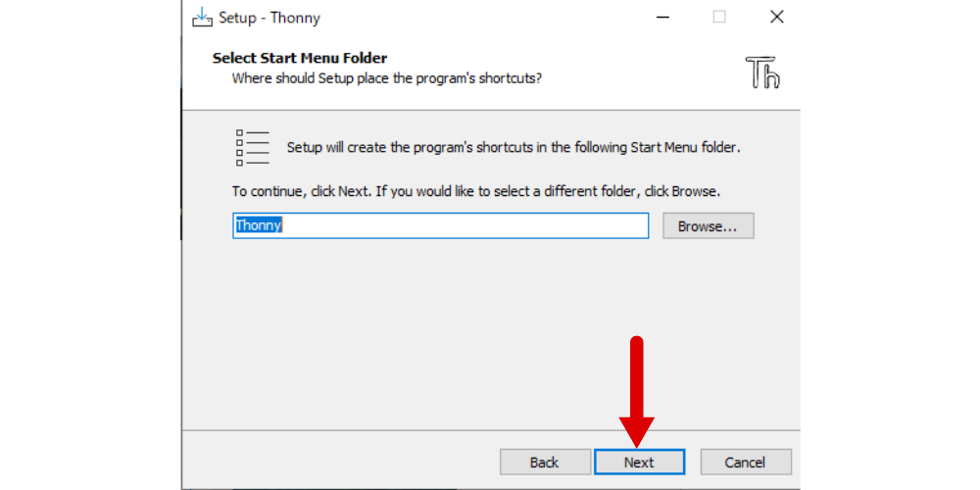This screenshot has width=980, height=490.
Task: Click the Setup installer icon in title bar
Action: [202, 17]
